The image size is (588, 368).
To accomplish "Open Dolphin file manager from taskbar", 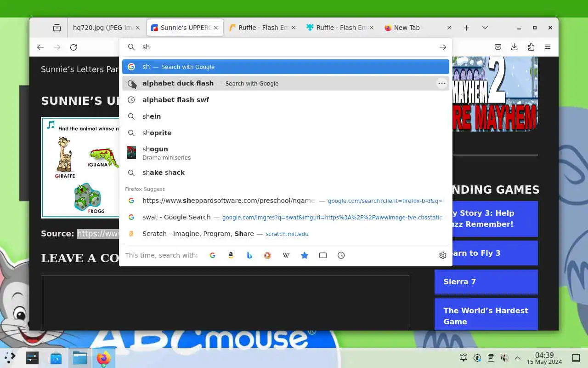I will pos(80,357).
